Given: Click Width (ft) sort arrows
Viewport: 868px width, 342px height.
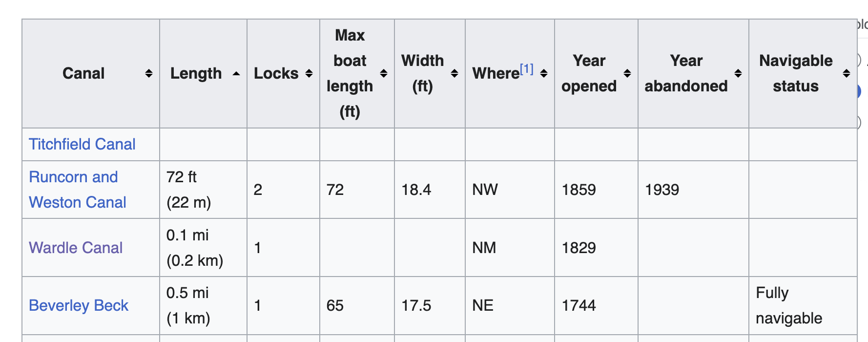Looking at the screenshot, I should point(455,74).
